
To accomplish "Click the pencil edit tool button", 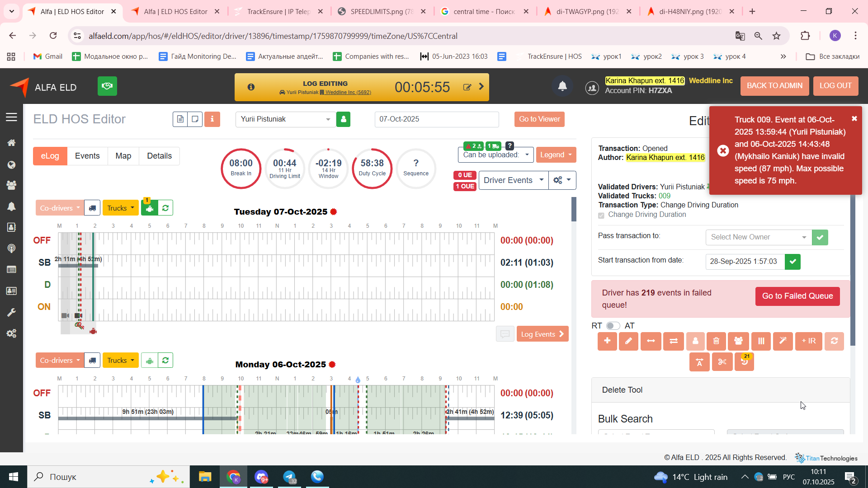I will click(x=628, y=341).
